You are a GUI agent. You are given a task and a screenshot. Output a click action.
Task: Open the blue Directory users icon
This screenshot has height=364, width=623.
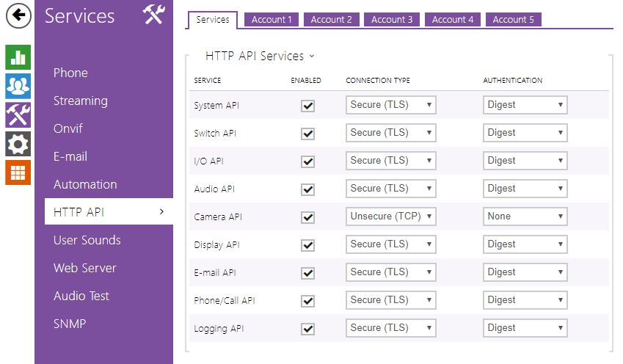pos(18,86)
